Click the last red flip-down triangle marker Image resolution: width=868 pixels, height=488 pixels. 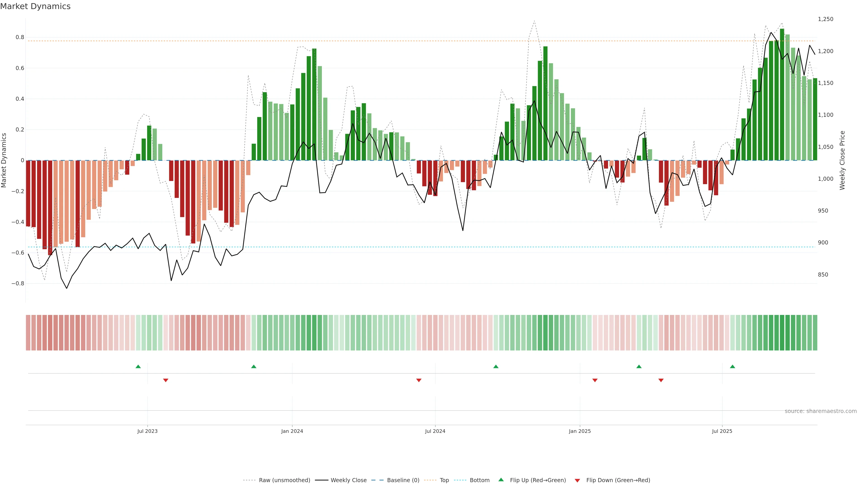point(661,380)
